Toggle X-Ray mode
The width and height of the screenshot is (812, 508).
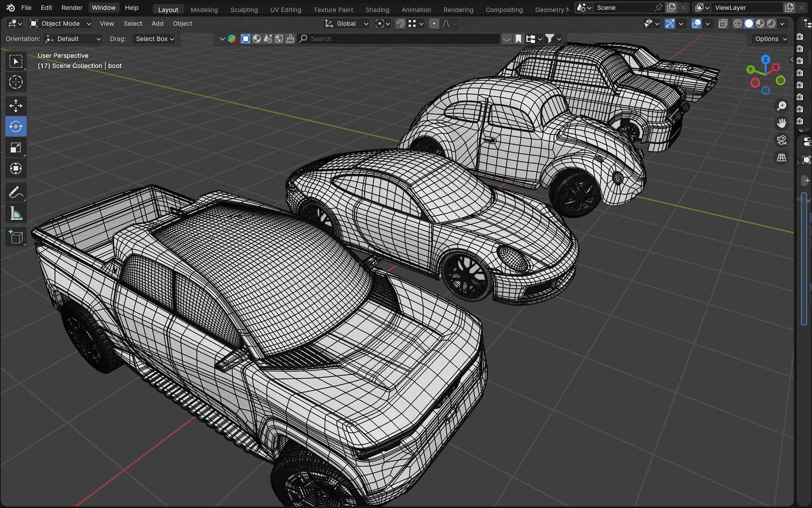(723, 24)
